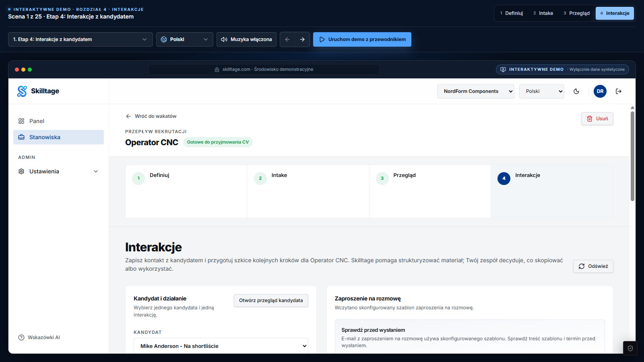Image resolution: width=644 pixels, height=362 pixels.
Task: Click Sprawdź przed wysłaniem notice title
Action: click(373, 330)
